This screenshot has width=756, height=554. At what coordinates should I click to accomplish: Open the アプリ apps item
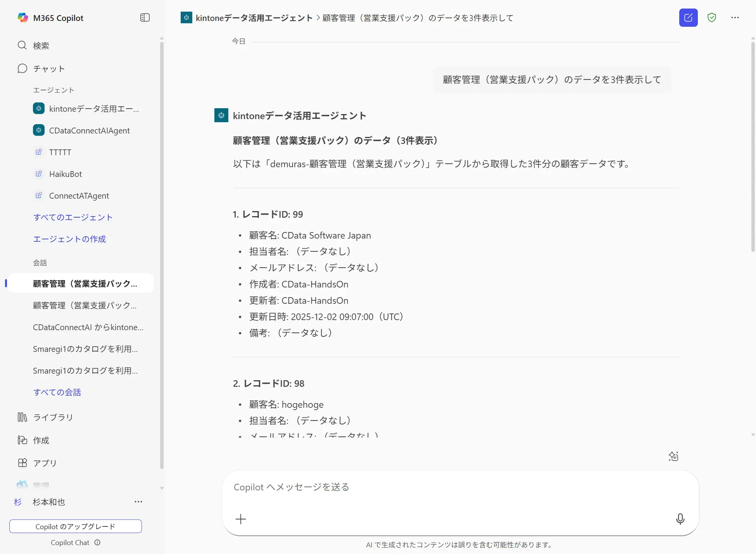45,463
